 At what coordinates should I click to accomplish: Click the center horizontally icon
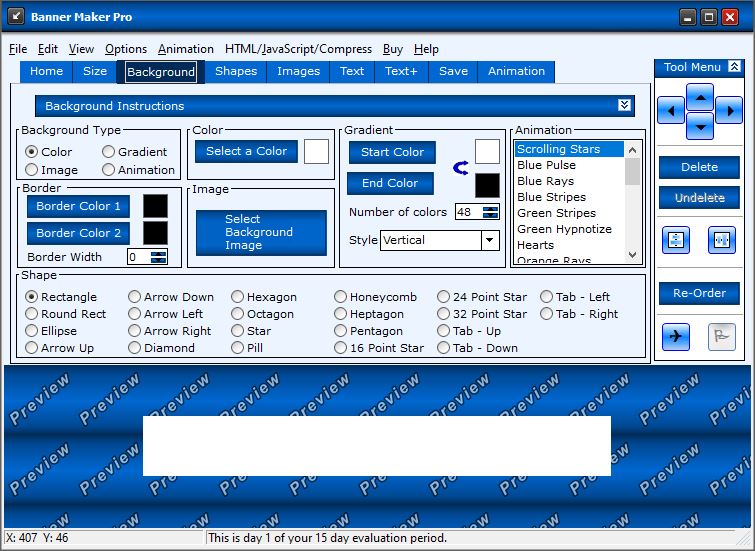(x=722, y=239)
